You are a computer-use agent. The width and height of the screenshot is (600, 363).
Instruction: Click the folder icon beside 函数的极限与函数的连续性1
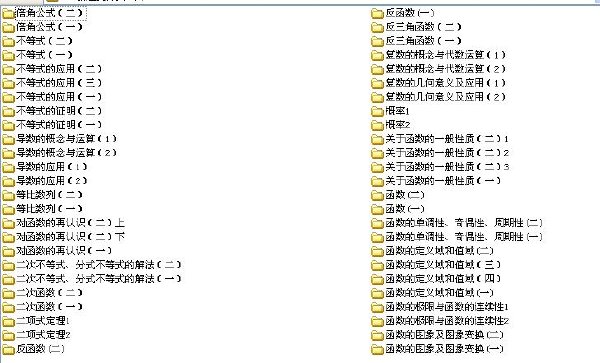(x=377, y=307)
